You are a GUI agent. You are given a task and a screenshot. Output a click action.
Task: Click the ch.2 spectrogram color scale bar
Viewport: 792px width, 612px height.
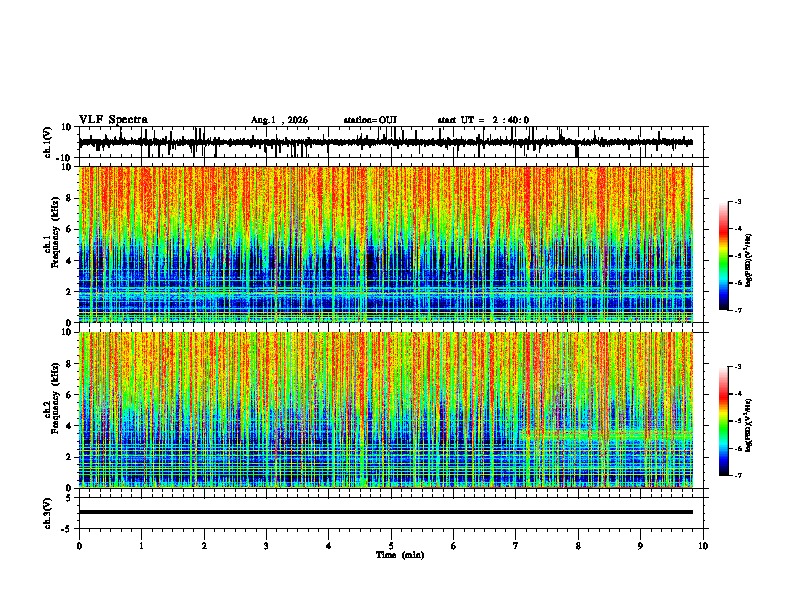724,421
